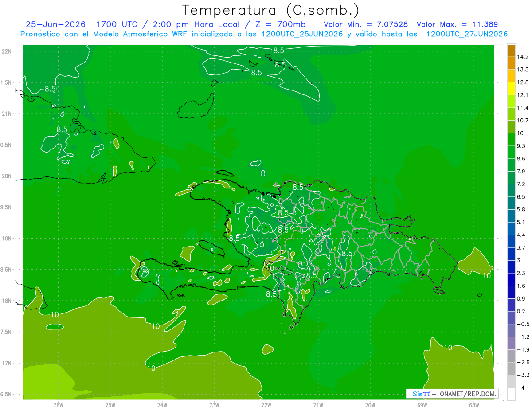532x411 pixels.
Task: Click the 'Sistπ – ONAMET/REP.DOM.' credit box
Action: point(452,394)
